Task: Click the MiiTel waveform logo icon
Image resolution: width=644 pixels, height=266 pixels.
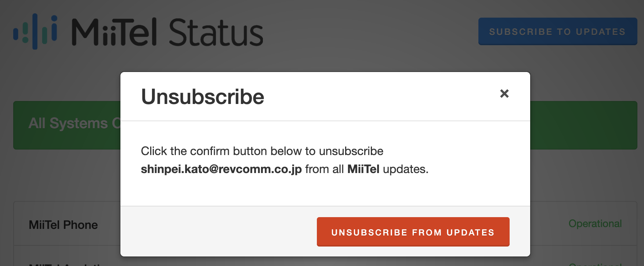Action: [35, 32]
